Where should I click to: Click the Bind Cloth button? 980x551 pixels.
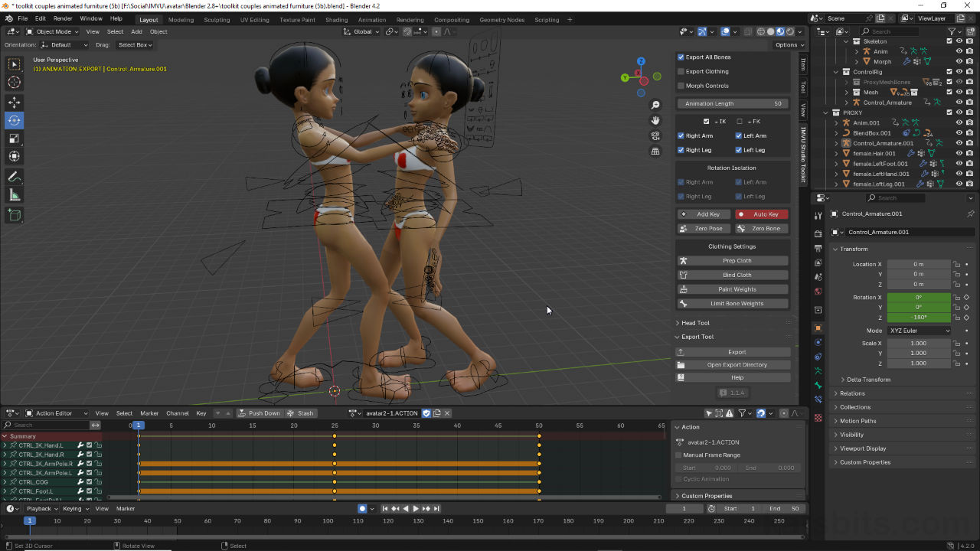tap(733, 275)
